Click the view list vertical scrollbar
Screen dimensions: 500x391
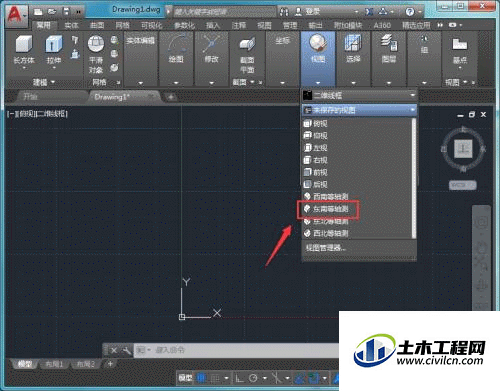414,178
